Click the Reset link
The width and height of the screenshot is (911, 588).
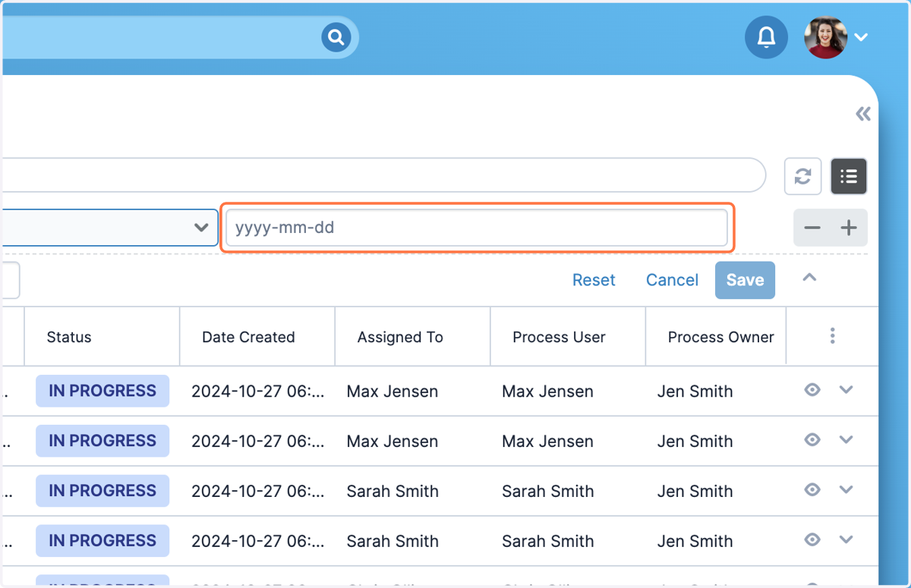(x=594, y=280)
